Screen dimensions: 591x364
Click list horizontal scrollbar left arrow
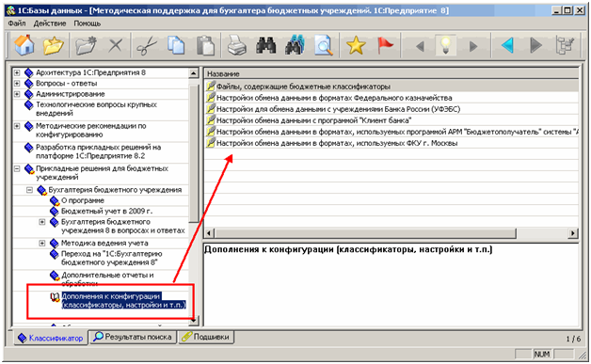(x=210, y=233)
